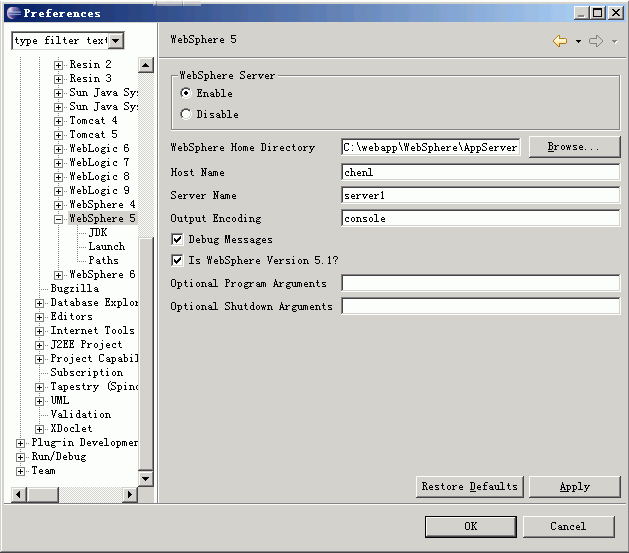Viewport: 629px width, 553px height.
Task: Minimize the Preferences window
Action: (581, 12)
